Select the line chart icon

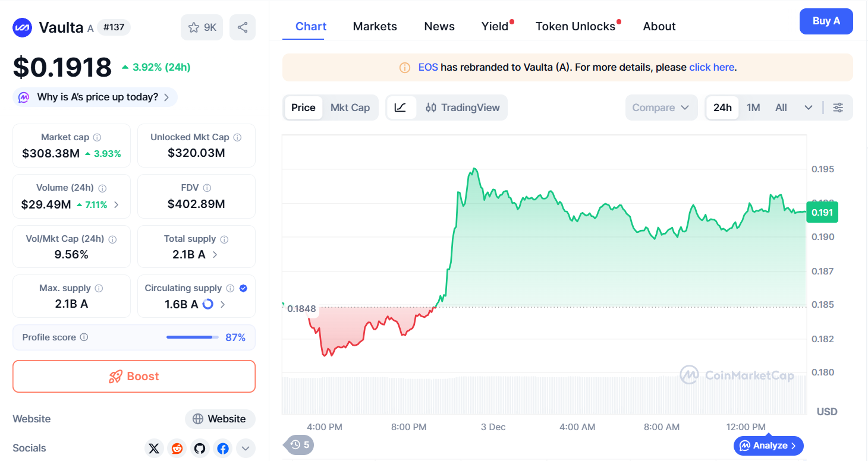click(x=401, y=108)
